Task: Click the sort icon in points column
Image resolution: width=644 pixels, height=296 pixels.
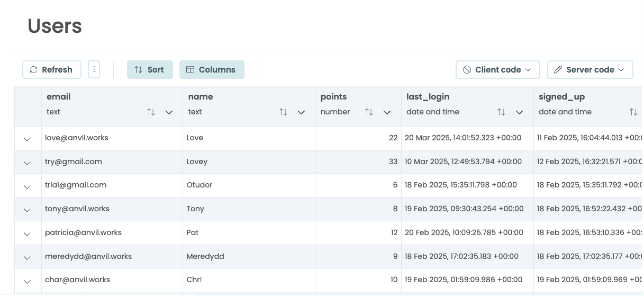Action: coord(369,112)
